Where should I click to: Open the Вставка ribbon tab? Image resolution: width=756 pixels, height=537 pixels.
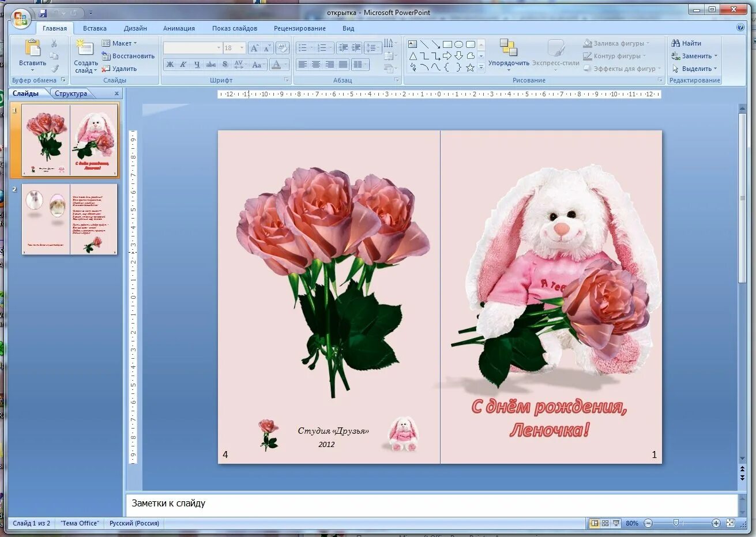tap(95, 28)
